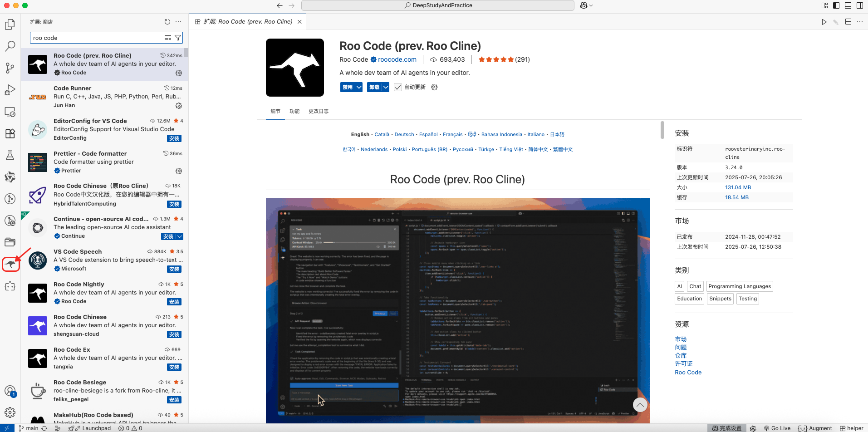Open editor more actions ellipsis
The height and width of the screenshot is (432, 868).
pos(860,22)
